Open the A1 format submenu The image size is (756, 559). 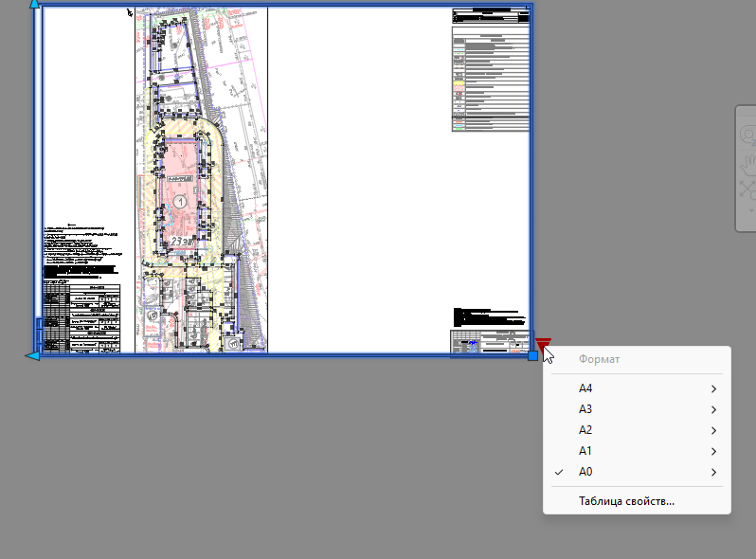pyautogui.click(x=637, y=451)
